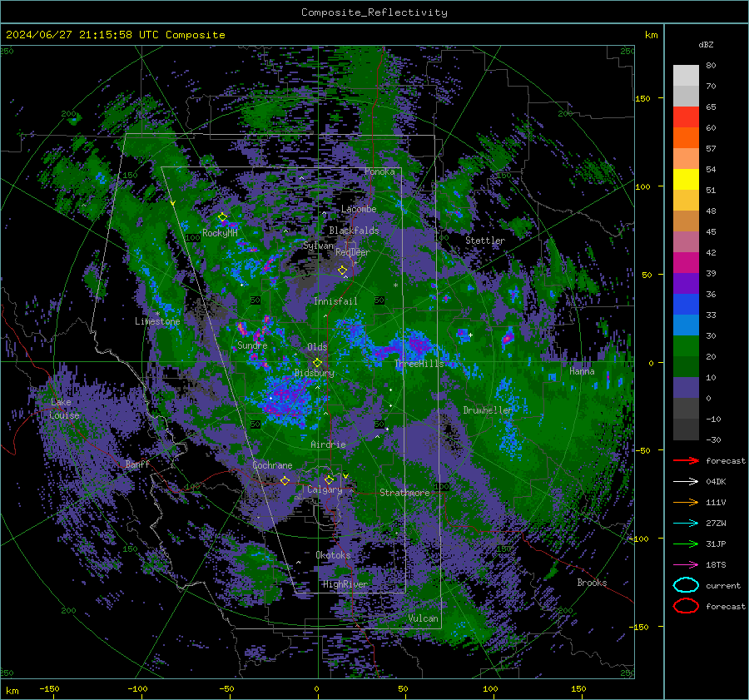Click the '-150' tick on the bottom axis

[49, 688]
